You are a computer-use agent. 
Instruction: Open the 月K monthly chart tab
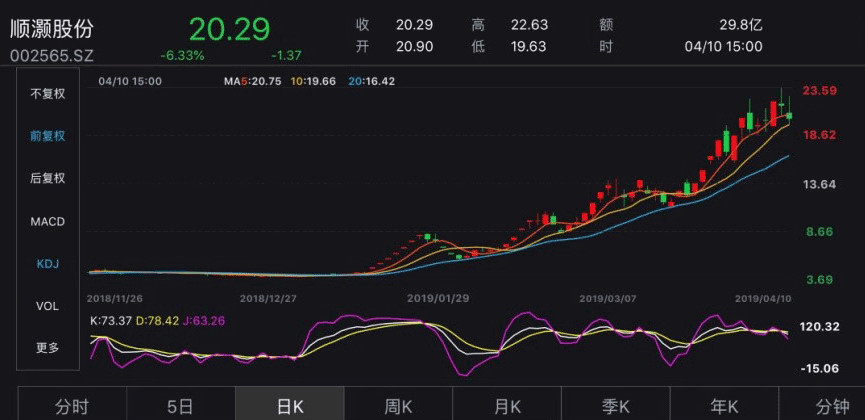pos(507,406)
